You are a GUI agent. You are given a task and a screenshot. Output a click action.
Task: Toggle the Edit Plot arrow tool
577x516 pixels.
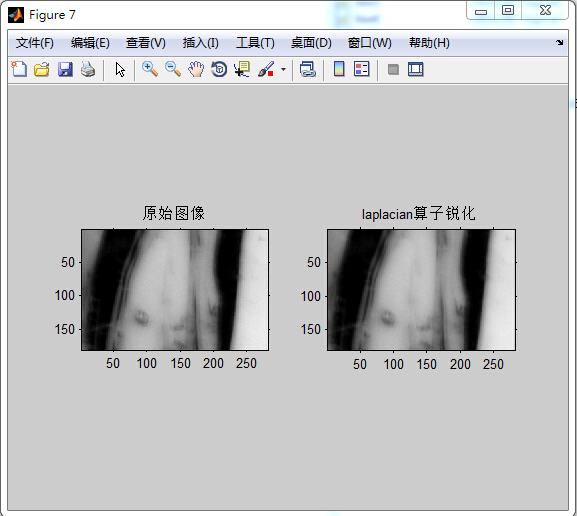(x=120, y=69)
